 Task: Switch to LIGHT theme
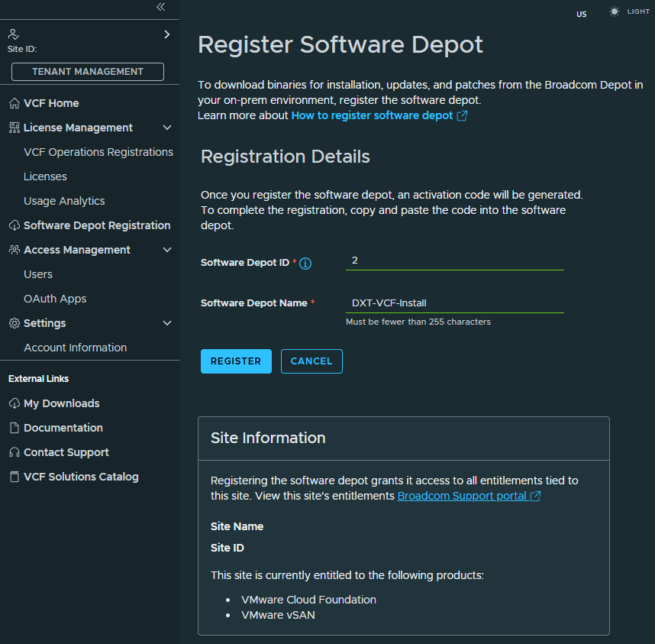point(638,11)
